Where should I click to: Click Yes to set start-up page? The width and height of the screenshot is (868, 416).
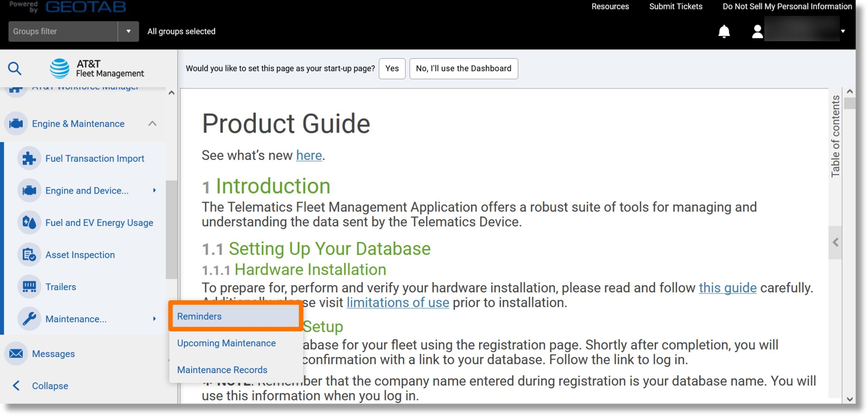pyautogui.click(x=392, y=69)
